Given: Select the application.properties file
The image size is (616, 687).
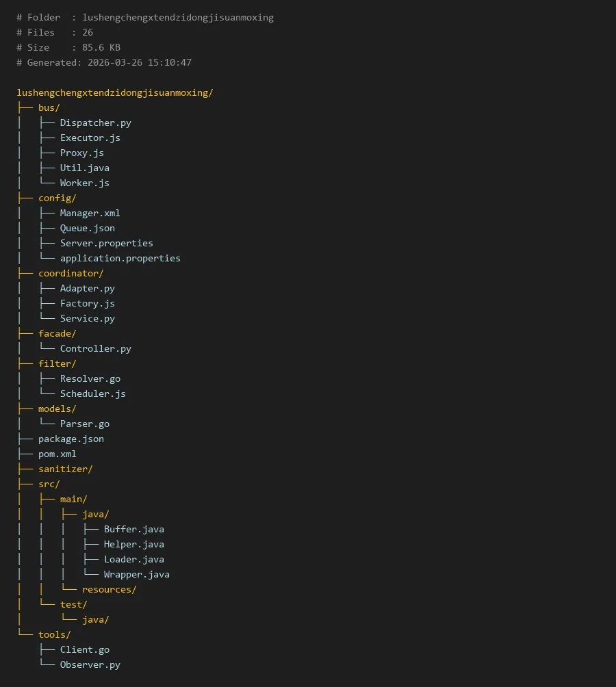Looking at the screenshot, I should [120, 258].
